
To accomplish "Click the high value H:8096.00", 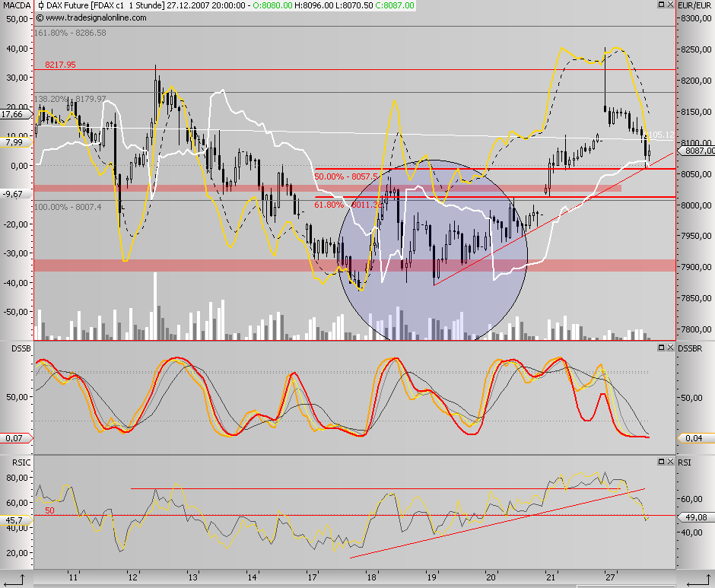I will [x=314, y=5].
